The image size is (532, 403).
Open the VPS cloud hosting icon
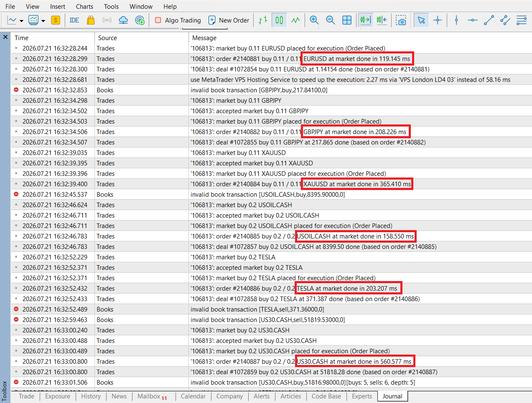coord(123,20)
